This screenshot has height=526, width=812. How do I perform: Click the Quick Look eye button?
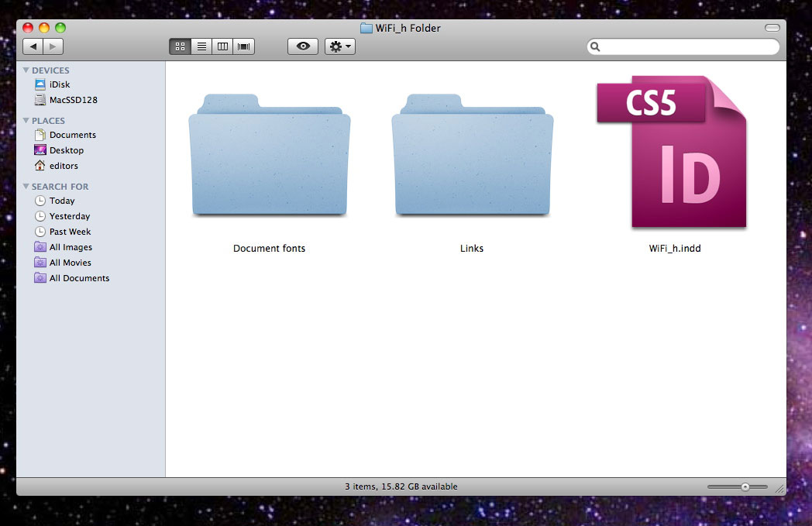coord(303,46)
